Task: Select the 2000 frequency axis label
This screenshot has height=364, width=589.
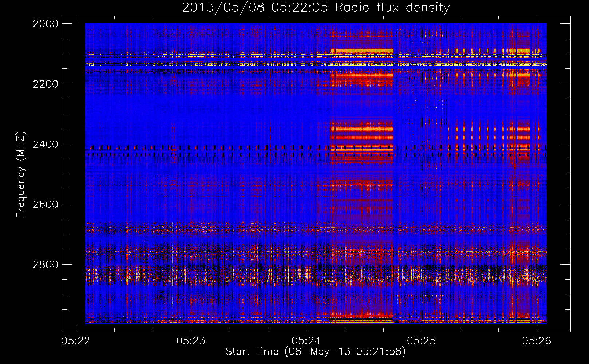Action: pos(46,24)
